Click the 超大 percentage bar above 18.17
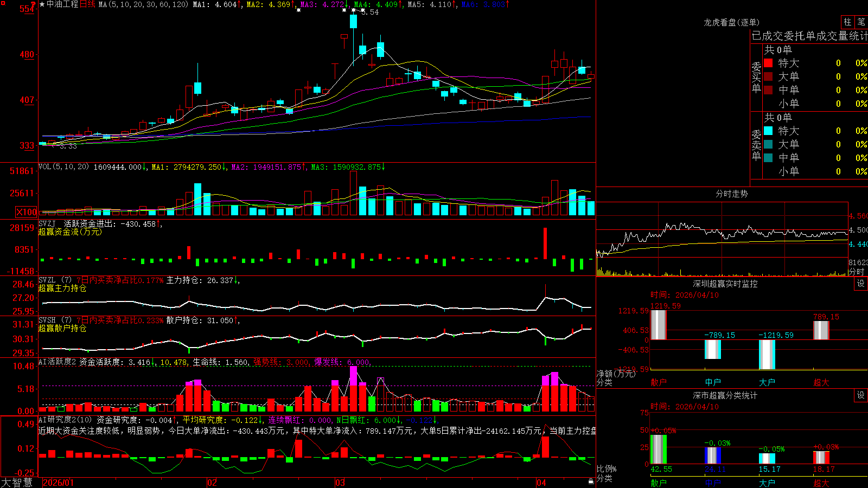Screen dimensions: 868x488 821,458
